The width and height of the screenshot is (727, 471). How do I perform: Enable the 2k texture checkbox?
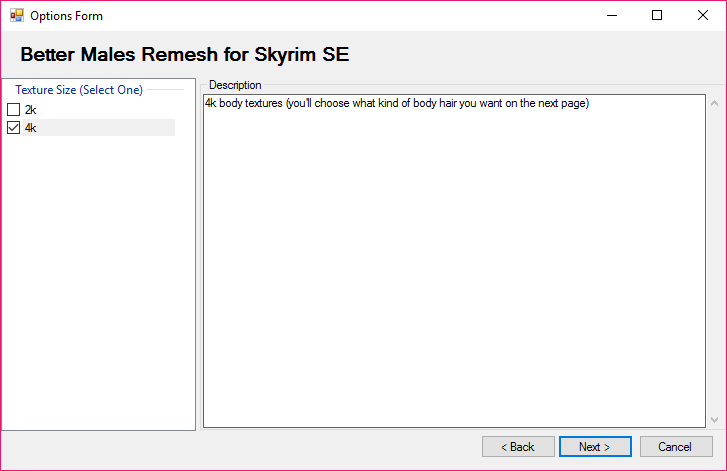point(13,109)
